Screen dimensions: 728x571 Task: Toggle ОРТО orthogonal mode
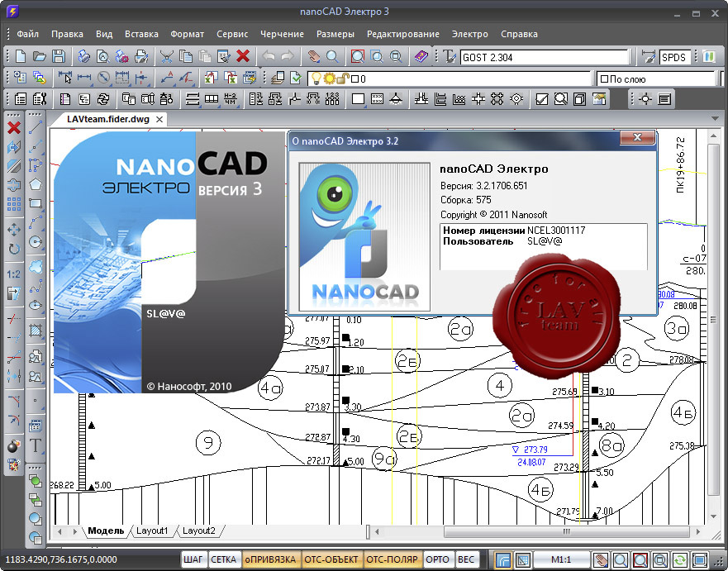[x=437, y=559]
